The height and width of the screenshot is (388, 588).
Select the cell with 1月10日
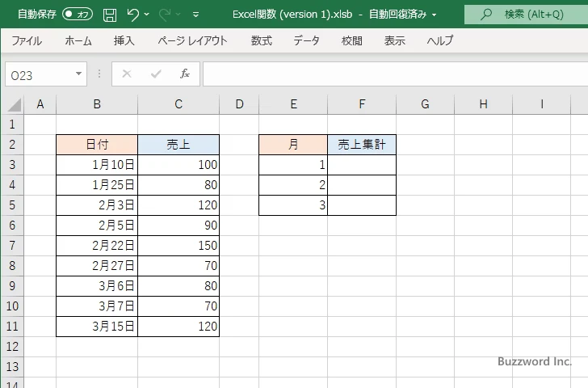coord(97,165)
